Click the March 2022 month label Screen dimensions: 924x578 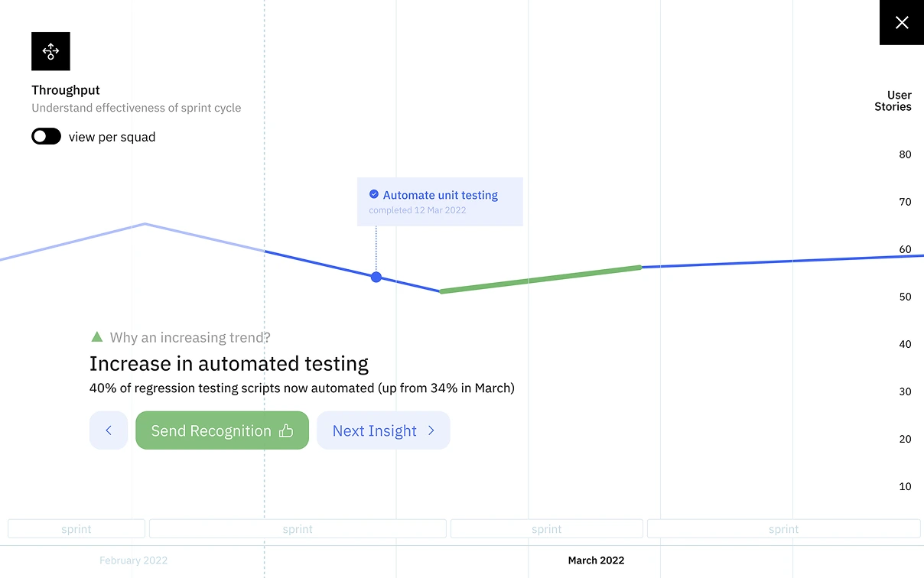click(596, 560)
